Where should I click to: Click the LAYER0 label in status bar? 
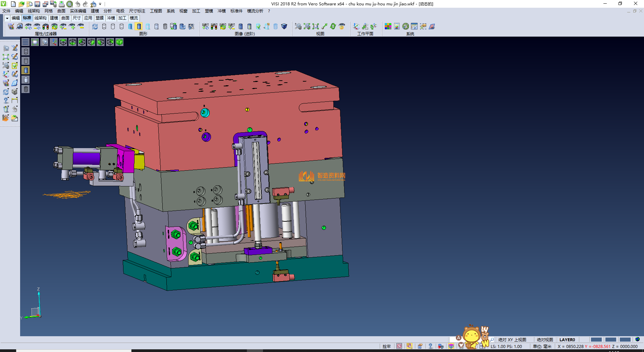[567, 340]
